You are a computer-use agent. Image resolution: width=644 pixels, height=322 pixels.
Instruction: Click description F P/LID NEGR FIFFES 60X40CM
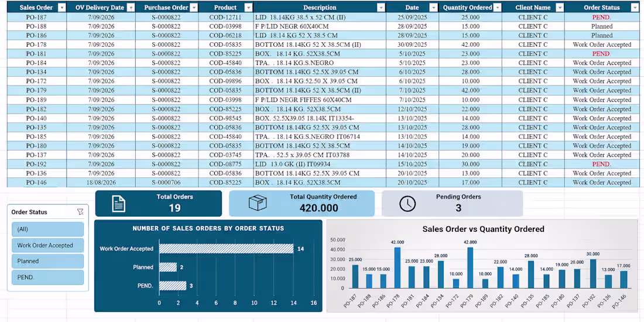pos(303,100)
